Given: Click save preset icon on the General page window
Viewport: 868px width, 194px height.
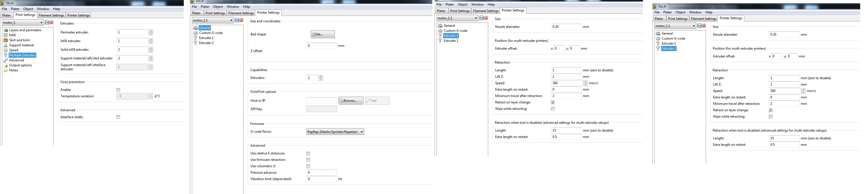Looking at the screenshot, I should pos(237,20).
